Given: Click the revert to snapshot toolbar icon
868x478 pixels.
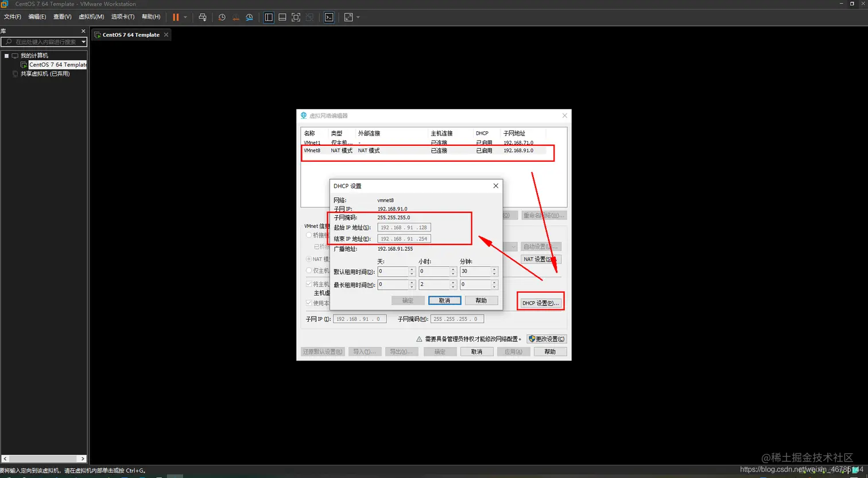Looking at the screenshot, I should click(235, 17).
